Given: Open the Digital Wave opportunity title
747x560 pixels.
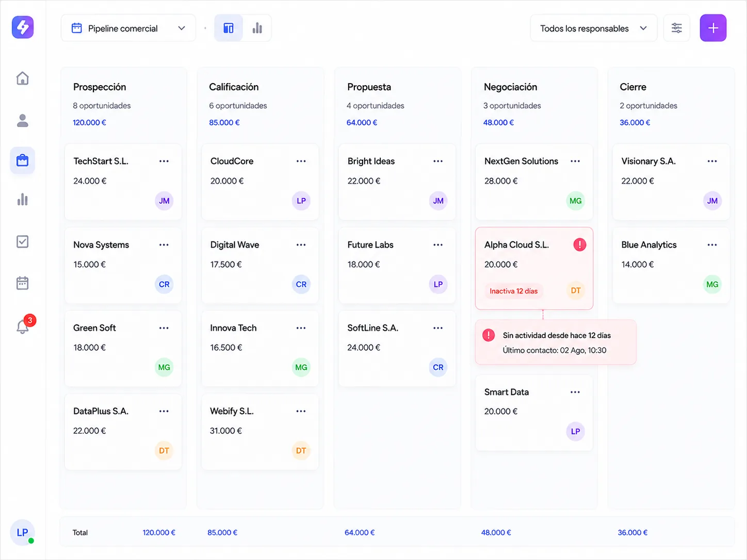Looking at the screenshot, I should tap(235, 245).
